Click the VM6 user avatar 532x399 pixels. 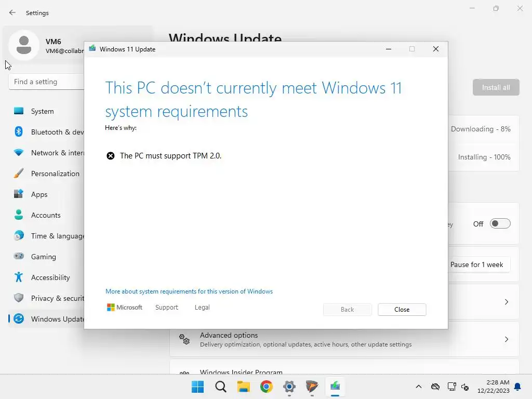coord(24,45)
